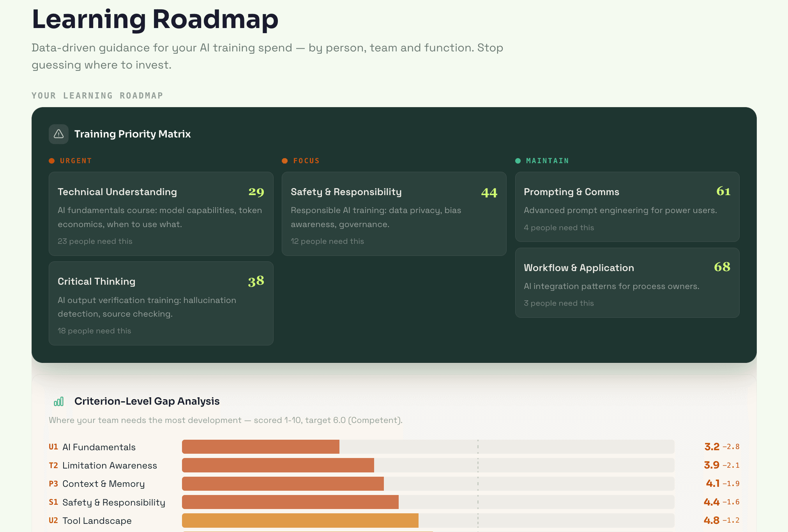This screenshot has height=532, width=788.
Task: Click the YOUR LEARNING ROADMAP section label
Action: 97,95
